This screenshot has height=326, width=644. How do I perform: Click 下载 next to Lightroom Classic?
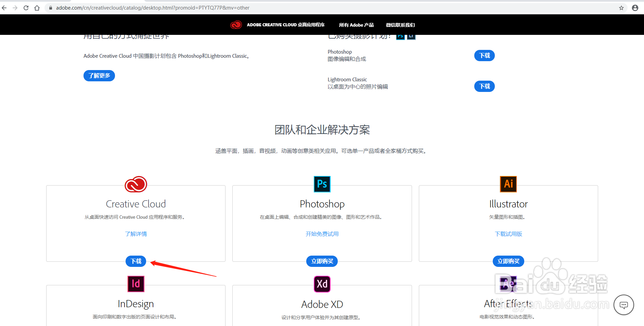click(x=484, y=86)
